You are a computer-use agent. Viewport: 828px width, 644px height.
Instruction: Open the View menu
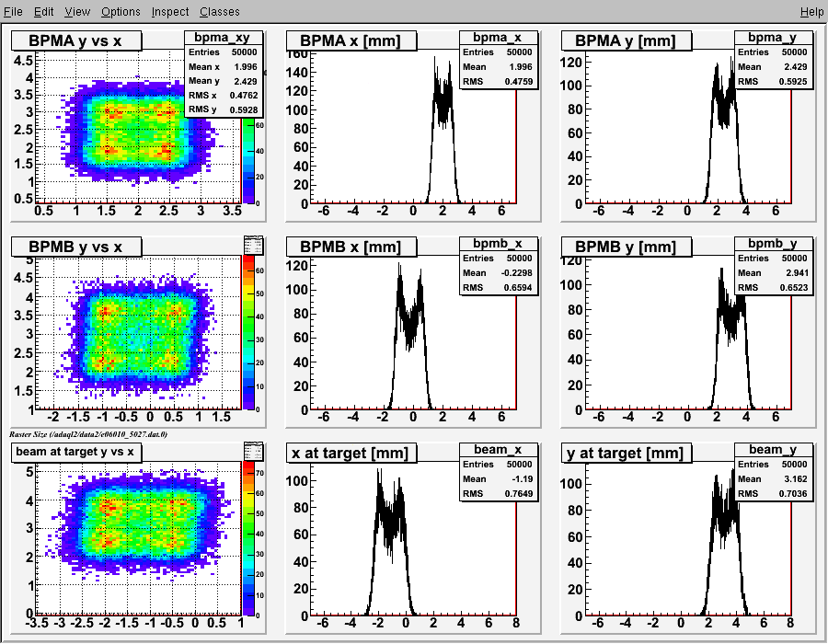[x=77, y=12]
